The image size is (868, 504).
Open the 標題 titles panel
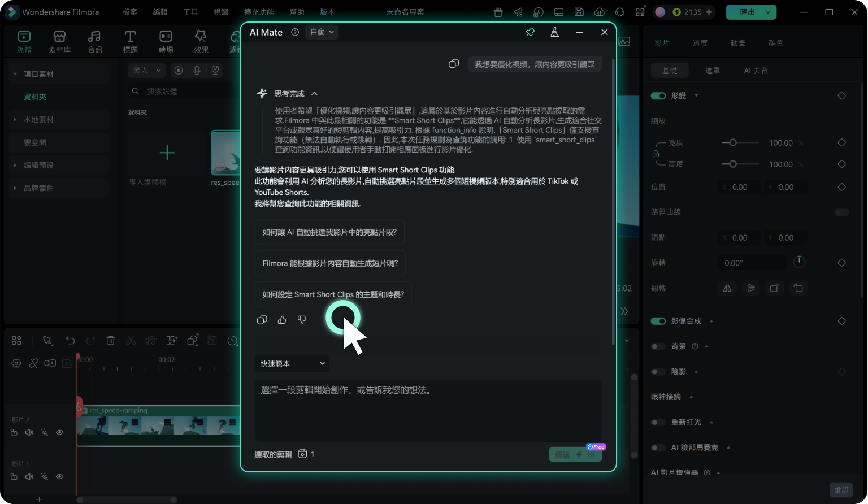coord(131,42)
